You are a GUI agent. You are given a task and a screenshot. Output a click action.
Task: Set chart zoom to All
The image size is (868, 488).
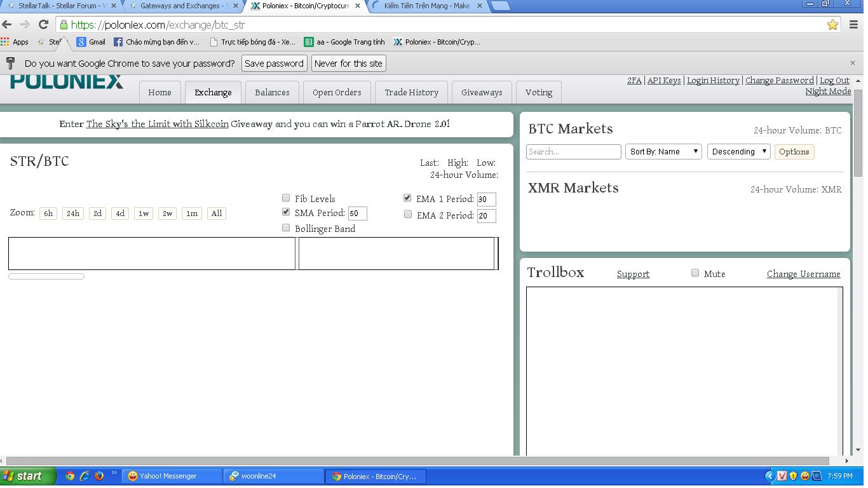click(217, 213)
